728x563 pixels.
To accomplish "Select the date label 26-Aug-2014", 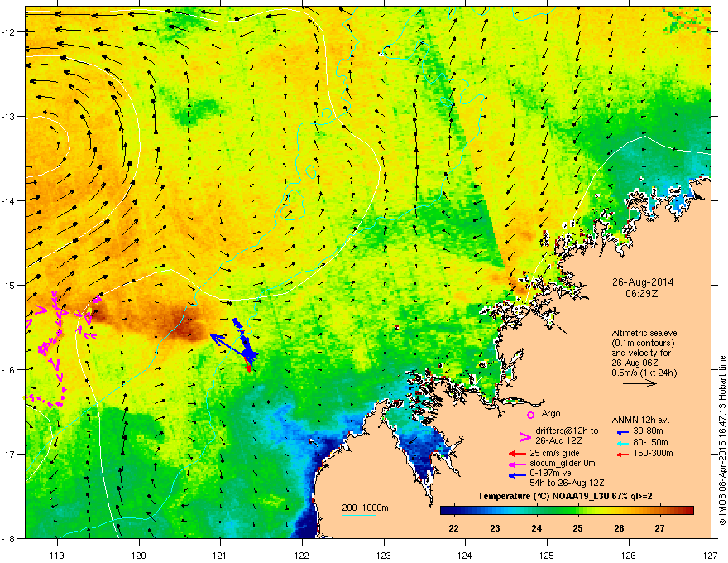I will [x=643, y=282].
